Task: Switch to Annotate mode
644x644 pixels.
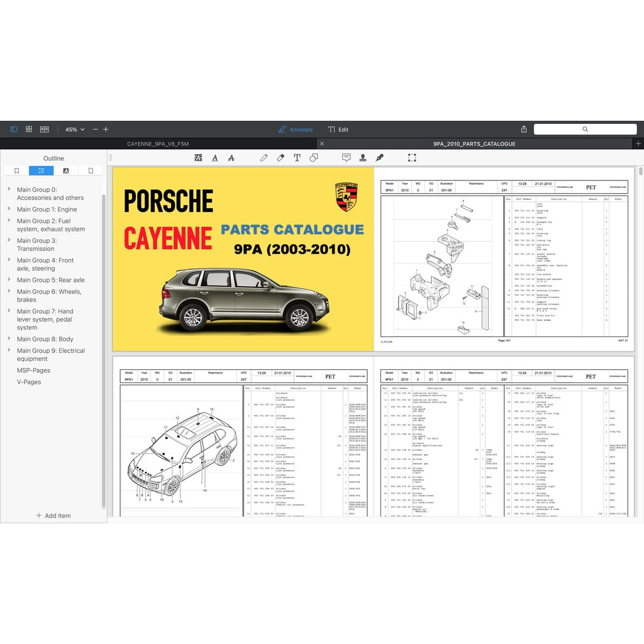Action: 296,130
